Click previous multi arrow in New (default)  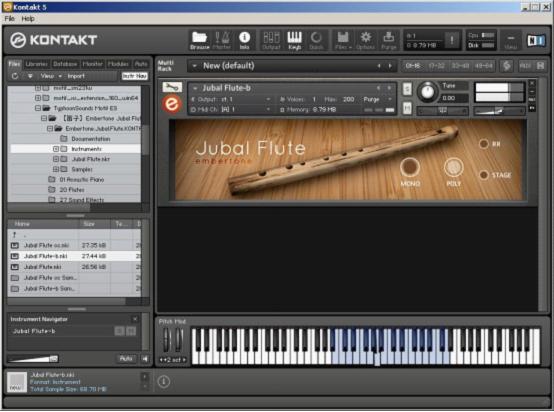click(379, 66)
